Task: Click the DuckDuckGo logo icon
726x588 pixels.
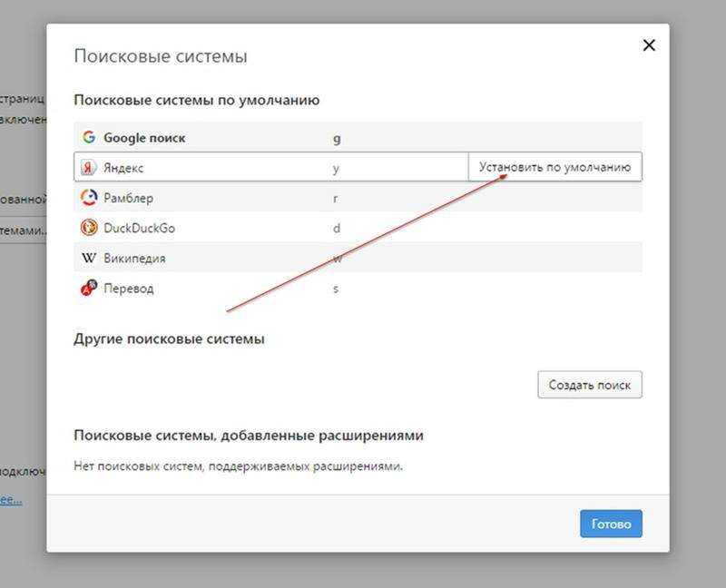Action: point(89,228)
